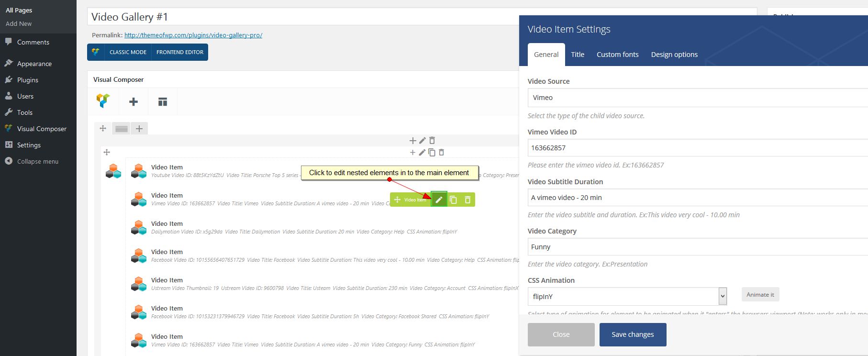Screen dimensions: 868x356
Task: Duplicate Video Item with green copy icon
Action: [454, 200]
